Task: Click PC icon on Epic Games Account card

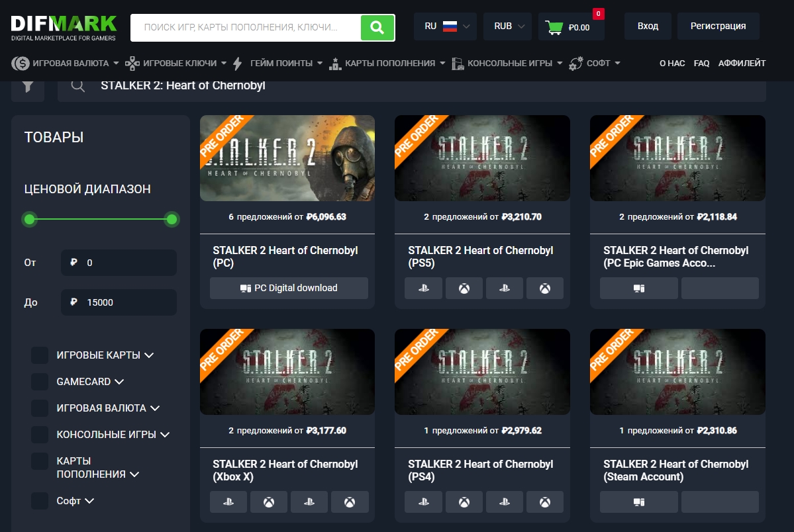Action: pos(639,288)
